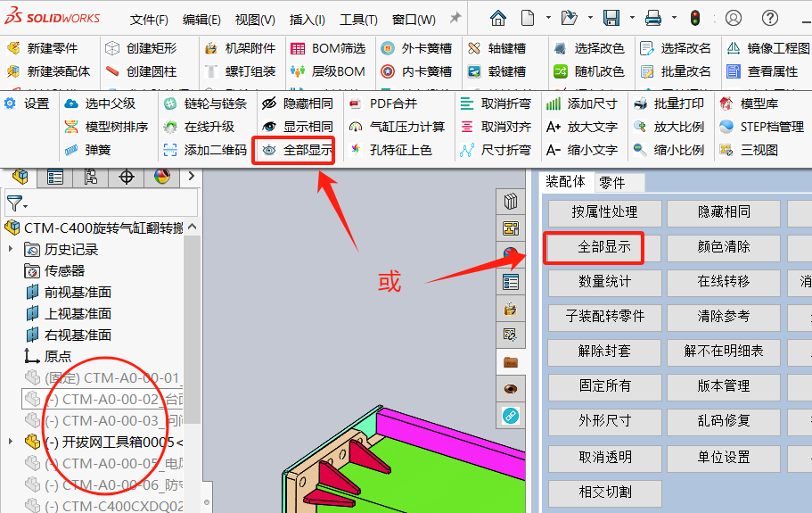Click 放大文字 A+ tool
Image resolution: width=812 pixels, height=513 pixels.
[582, 127]
